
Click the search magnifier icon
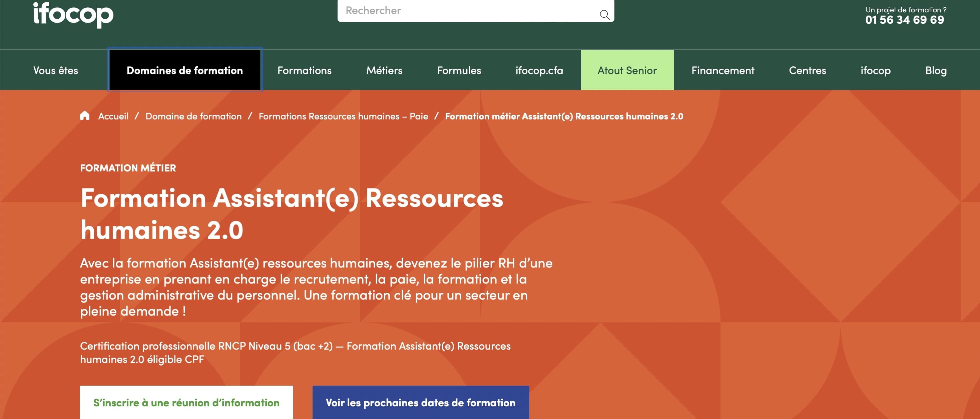[x=604, y=14]
